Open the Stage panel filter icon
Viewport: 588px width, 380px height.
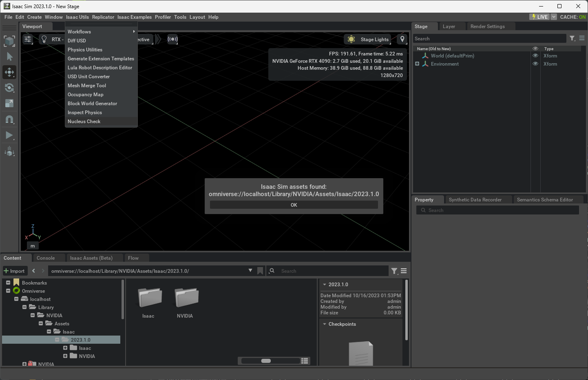573,38
